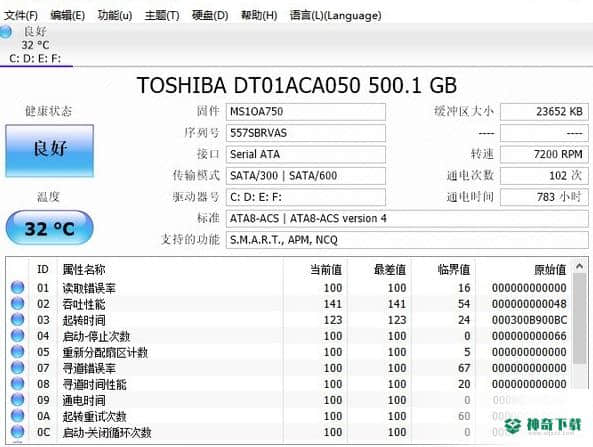Viewport: 593px width, 447px height.
Task: Click the status icon for attribute 08 寻道时间性能
Action: 17,383
